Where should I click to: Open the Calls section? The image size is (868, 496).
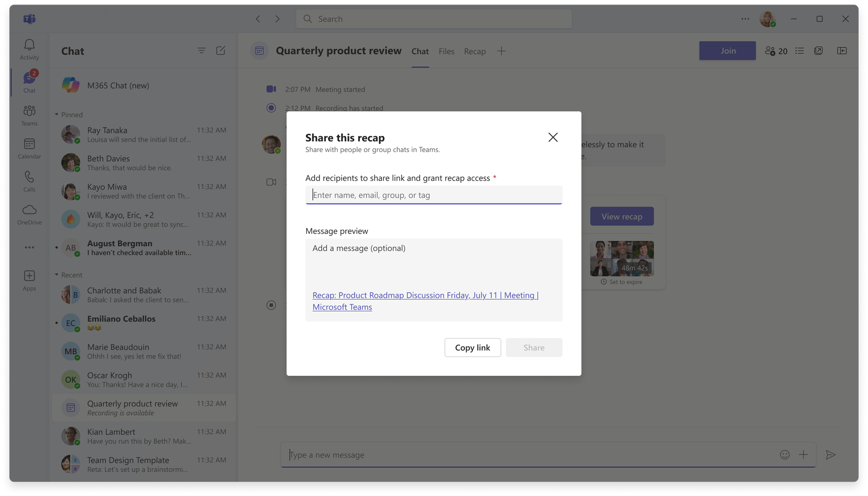click(29, 181)
